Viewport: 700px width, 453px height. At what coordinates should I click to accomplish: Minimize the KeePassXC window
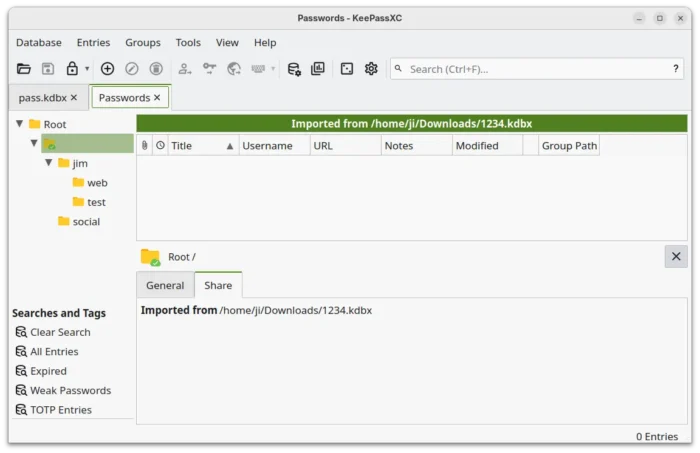pos(639,18)
